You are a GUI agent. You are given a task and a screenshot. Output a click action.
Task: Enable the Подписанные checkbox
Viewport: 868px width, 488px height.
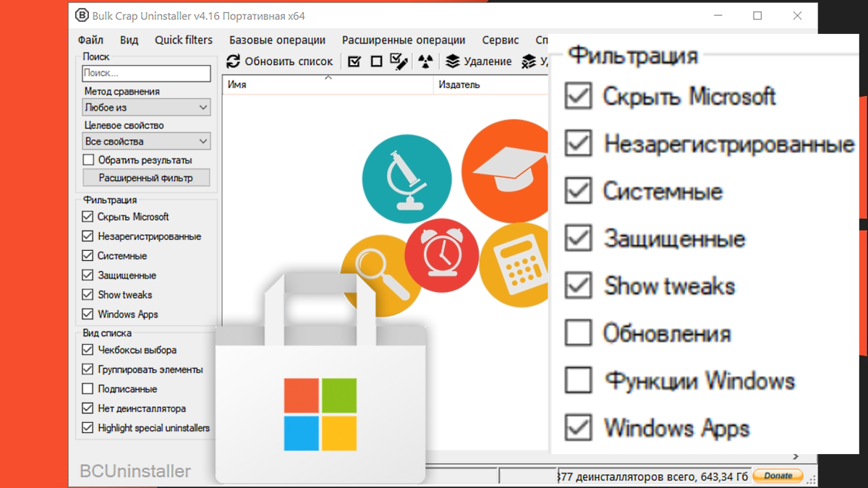click(x=88, y=389)
